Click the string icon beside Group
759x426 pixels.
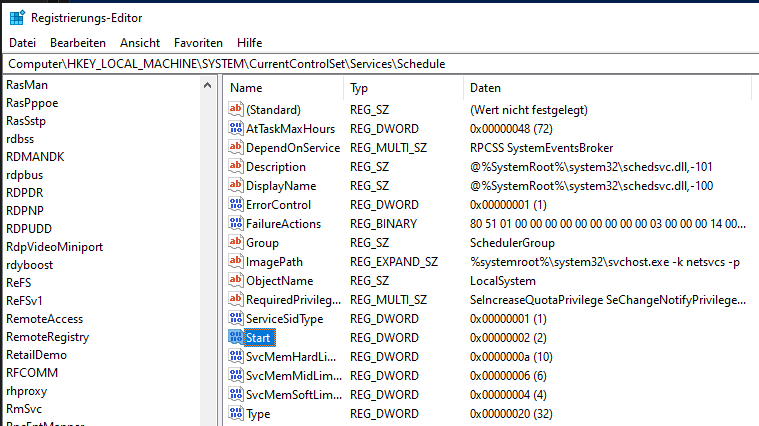(x=236, y=243)
